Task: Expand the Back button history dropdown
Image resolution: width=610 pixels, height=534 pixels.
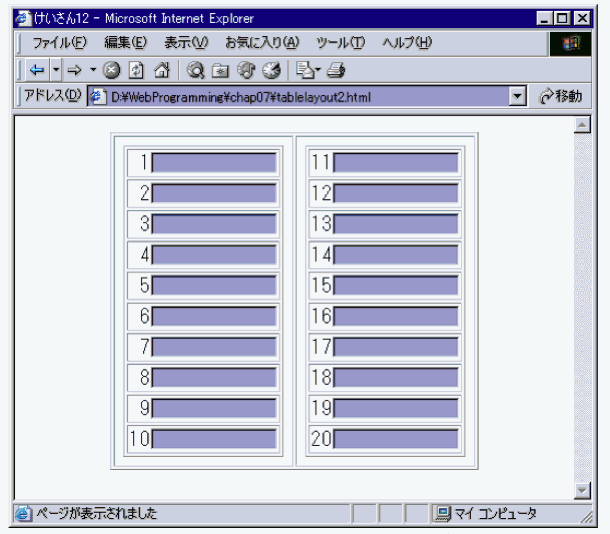Action: (x=56, y=70)
